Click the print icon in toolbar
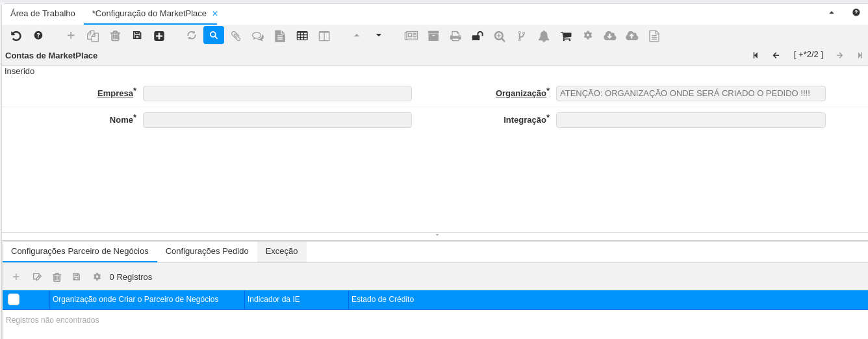Image resolution: width=868 pixels, height=339 pixels. 455,36
